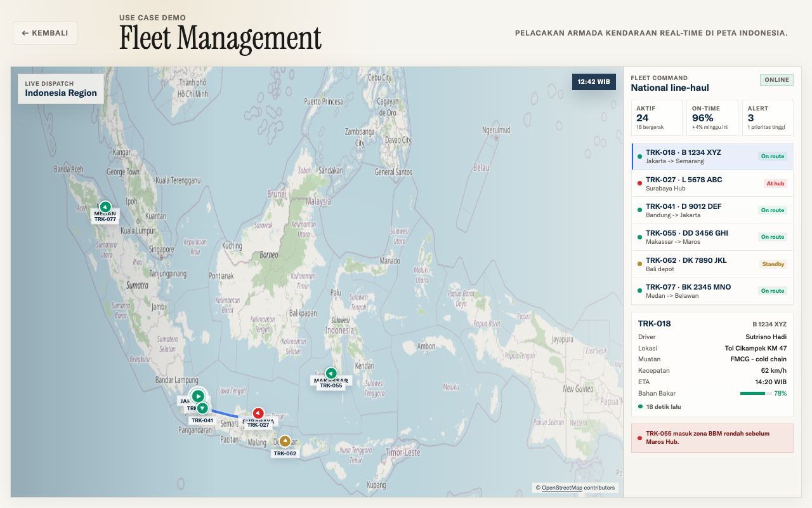Viewport: 812px width, 508px height.
Task: Click the 12:42 WIB time badge
Action: tap(594, 82)
